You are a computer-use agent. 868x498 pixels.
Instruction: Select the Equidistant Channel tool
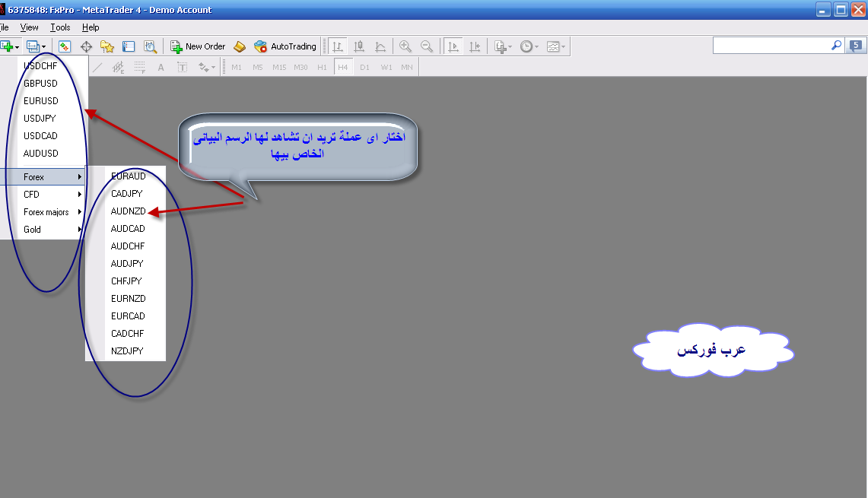click(118, 68)
